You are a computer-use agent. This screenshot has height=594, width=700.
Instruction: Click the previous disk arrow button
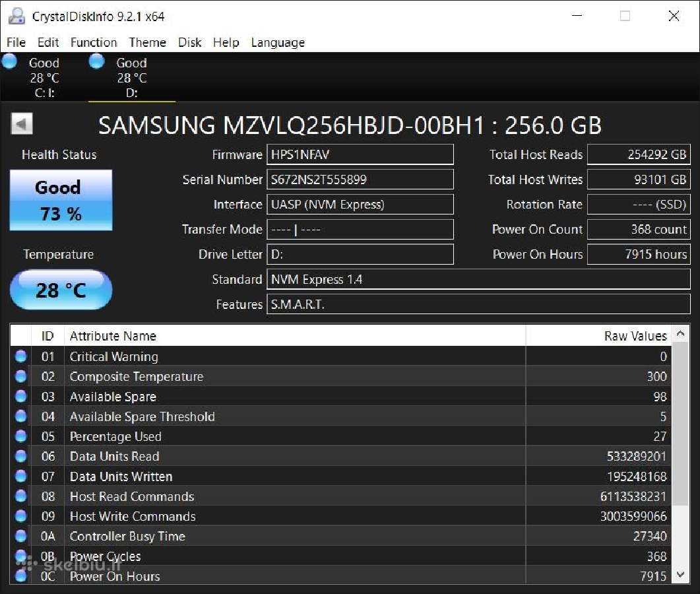pyautogui.click(x=21, y=123)
